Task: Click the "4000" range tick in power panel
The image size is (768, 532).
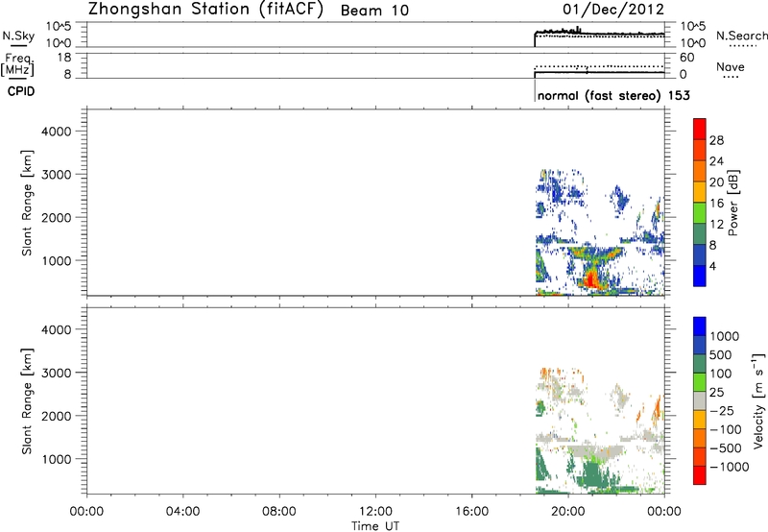Action: click(57, 132)
